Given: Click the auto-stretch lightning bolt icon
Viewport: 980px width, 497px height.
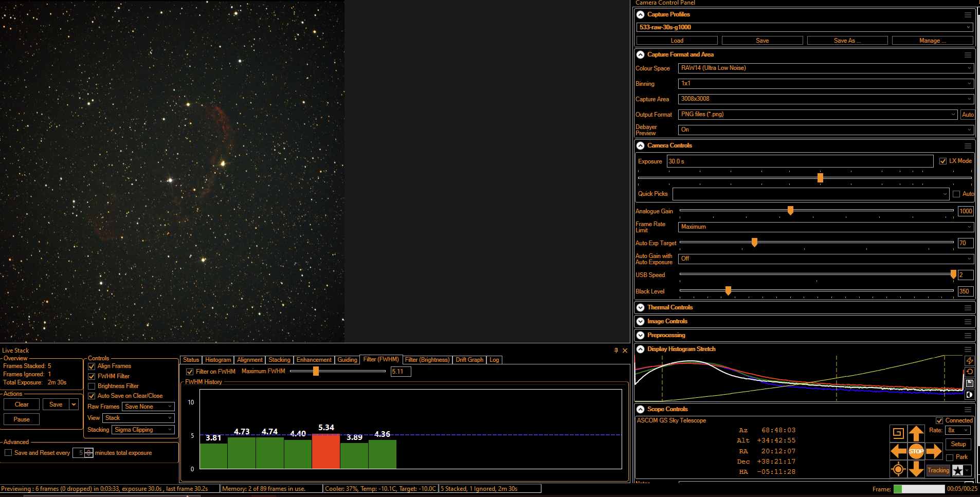Looking at the screenshot, I should click(x=969, y=361).
